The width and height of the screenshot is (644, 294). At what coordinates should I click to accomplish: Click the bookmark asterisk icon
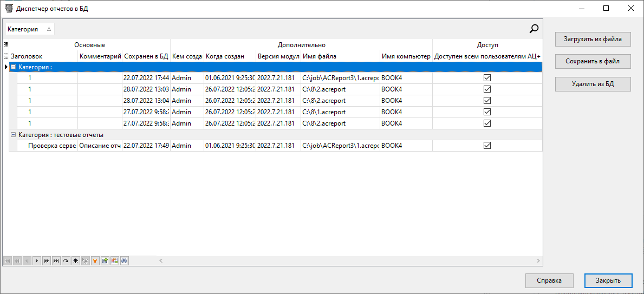[x=75, y=261]
